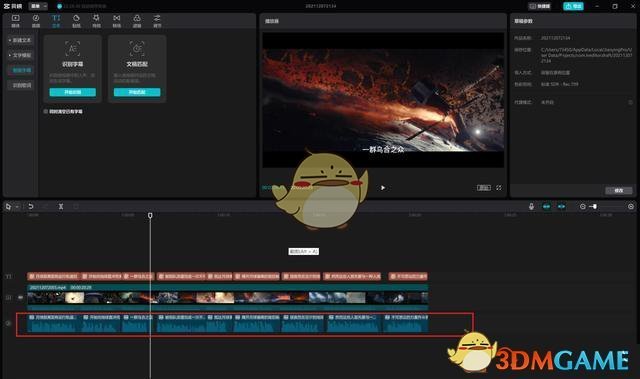The image size is (640, 379).
Task: Select the 202112072053.mp4 video clip
Action: coord(228,297)
